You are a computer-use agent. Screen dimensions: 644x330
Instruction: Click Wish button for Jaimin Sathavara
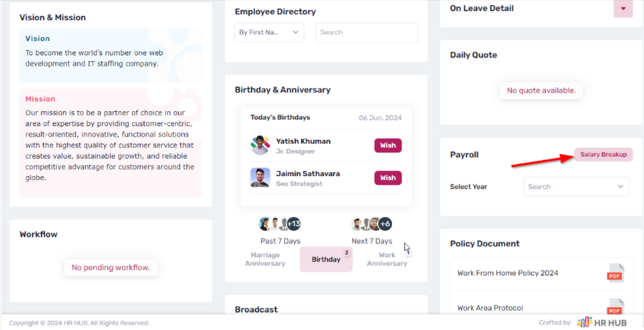[x=388, y=178]
